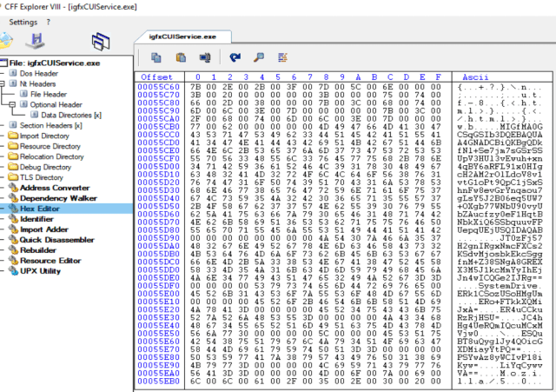This screenshot has width=556, height=392.
Task: Click the Ascii column header
Action: coord(475,77)
